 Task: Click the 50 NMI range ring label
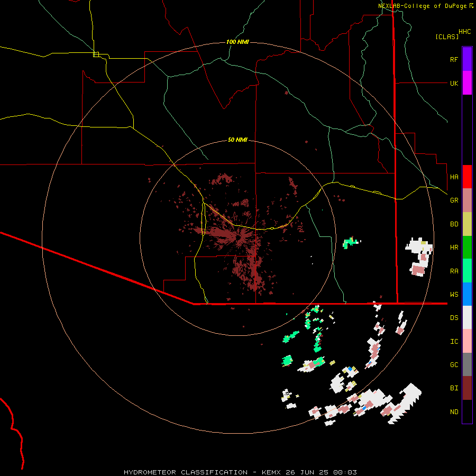(x=237, y=140)
